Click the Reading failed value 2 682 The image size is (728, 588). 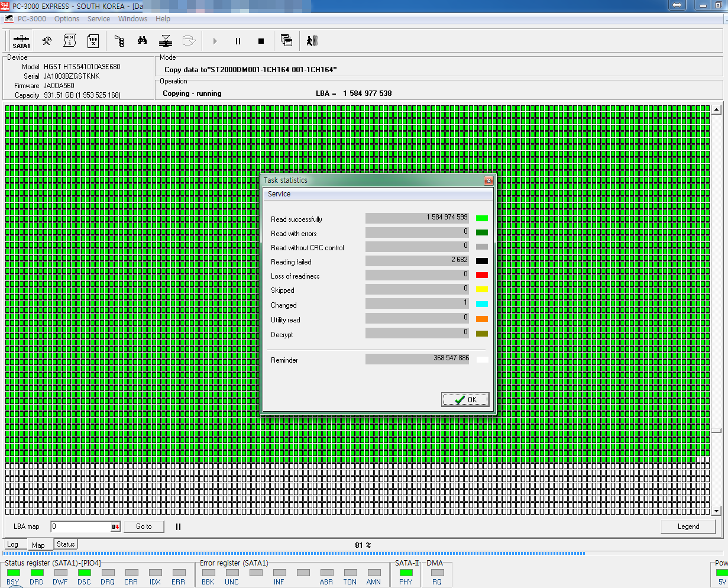(418, 261)
